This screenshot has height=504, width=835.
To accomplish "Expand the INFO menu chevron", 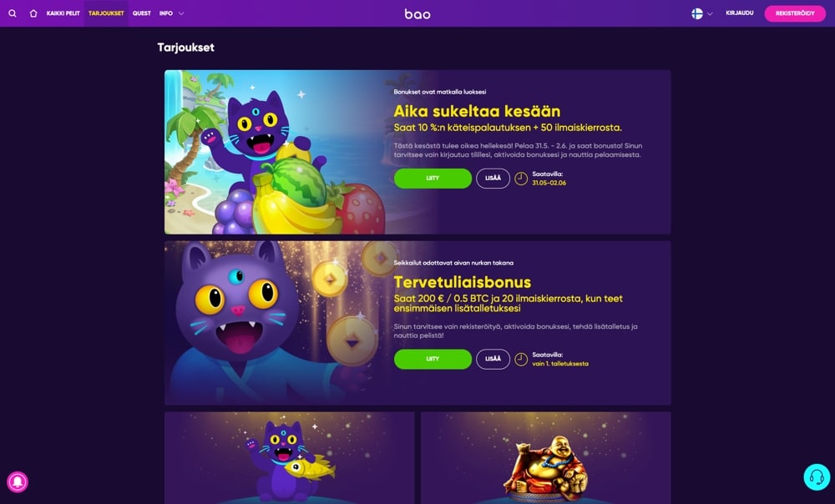I will [181, 13].
